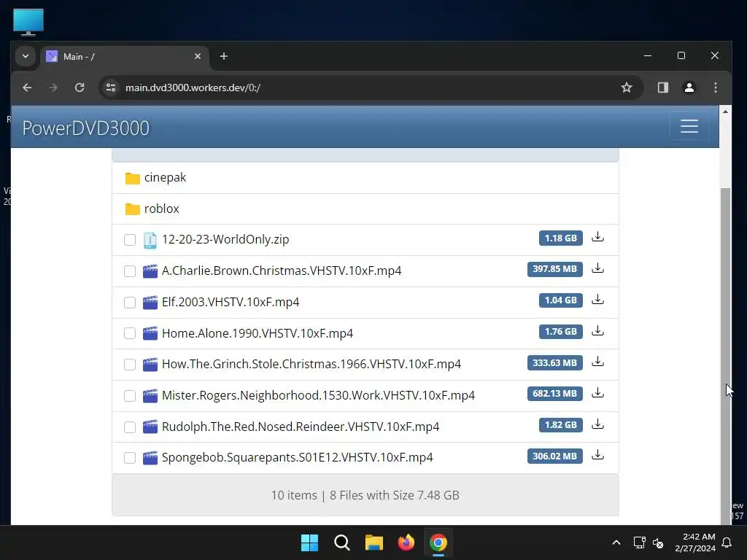The width and height of the screenshot is (747, 560).
Task: Select the Spongebob.Squarepants checkbox
Action: pyautogui.click(x=130, y=458)
